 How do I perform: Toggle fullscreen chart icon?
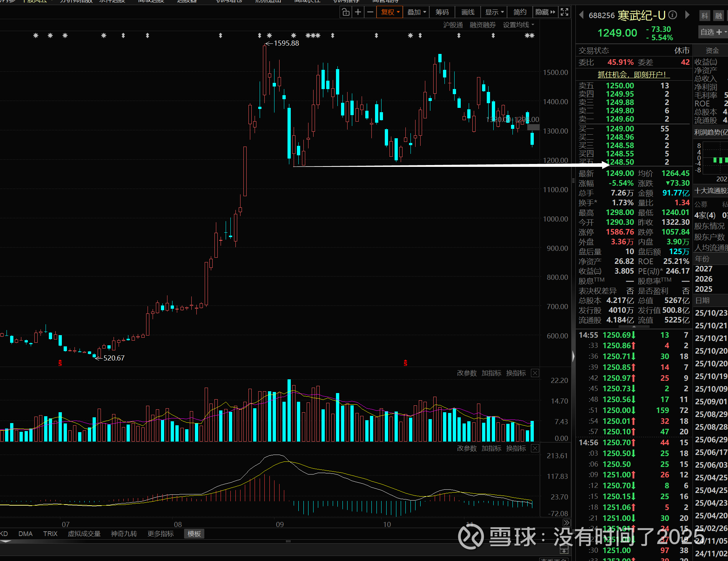tap(565, 12)
